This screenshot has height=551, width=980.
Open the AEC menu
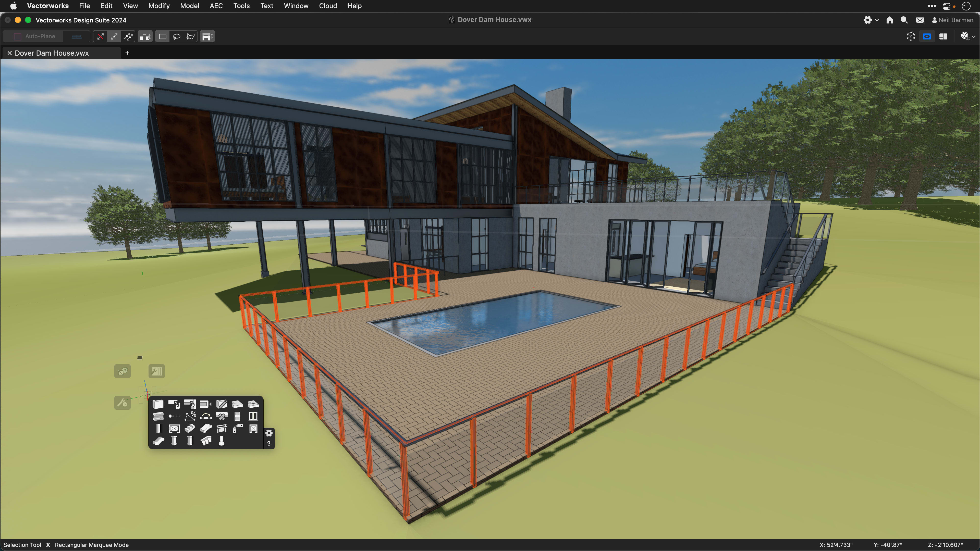216,6
